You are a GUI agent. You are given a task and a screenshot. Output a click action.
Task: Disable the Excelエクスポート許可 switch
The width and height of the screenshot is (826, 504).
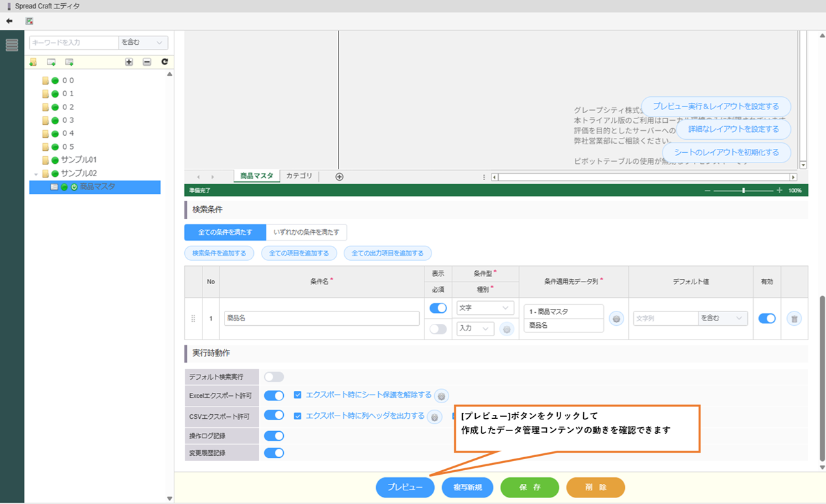[274, 395]
